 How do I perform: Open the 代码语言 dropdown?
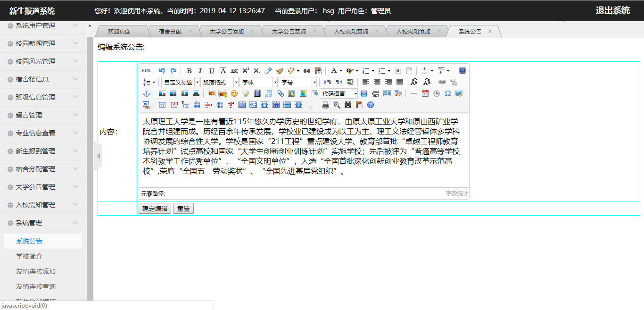click(x=339, y=93)
